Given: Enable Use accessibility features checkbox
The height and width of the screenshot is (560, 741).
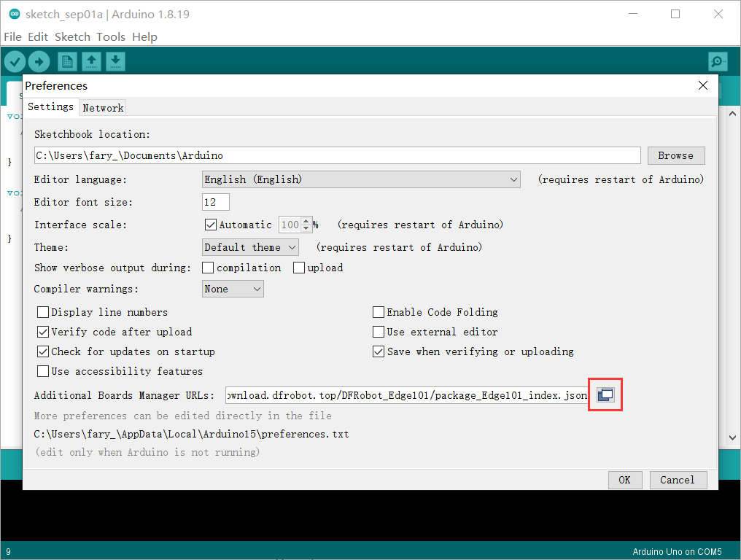Looking at the screenshot, I should tap(43, 371).
